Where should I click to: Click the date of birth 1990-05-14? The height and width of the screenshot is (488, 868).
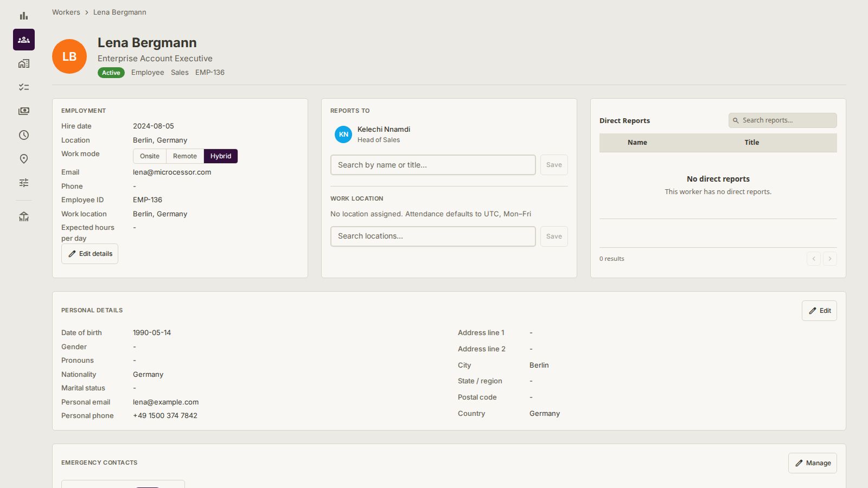[x=152, y=332]
